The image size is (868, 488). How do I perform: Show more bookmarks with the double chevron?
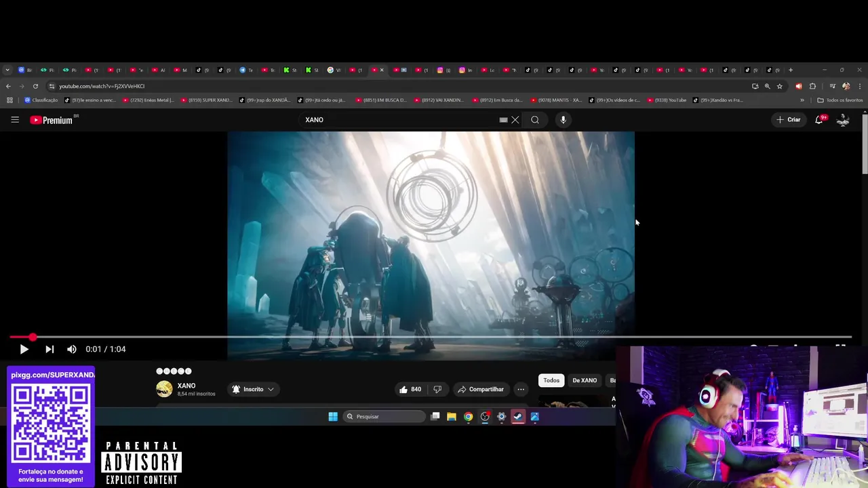[x=802, y=100]
